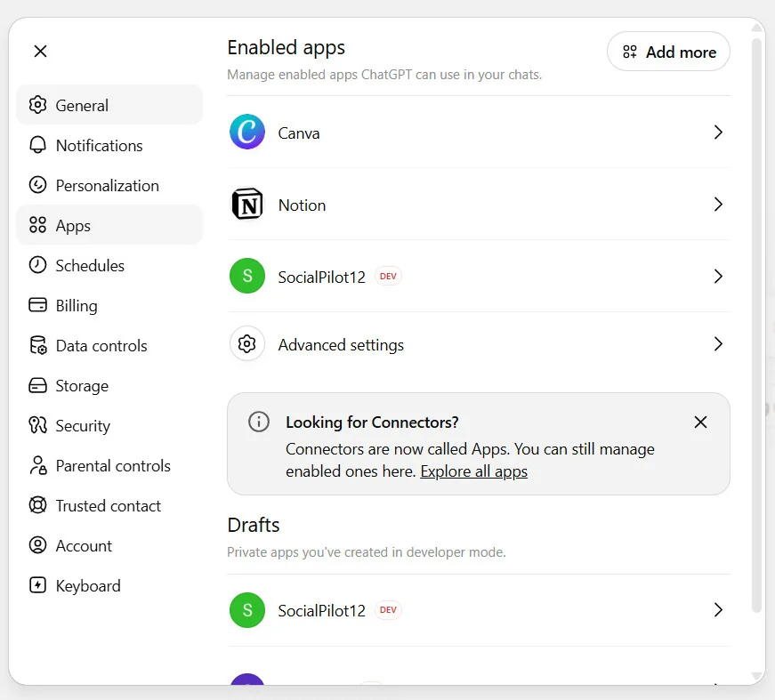Expand the Notion row chevron

click(x=718, y=204)
